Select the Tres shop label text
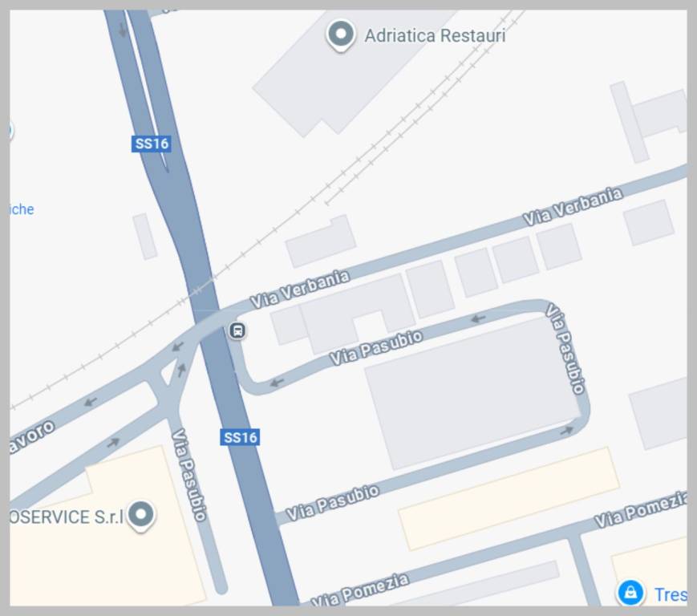The image size is (697, 616). pos(671,594)
